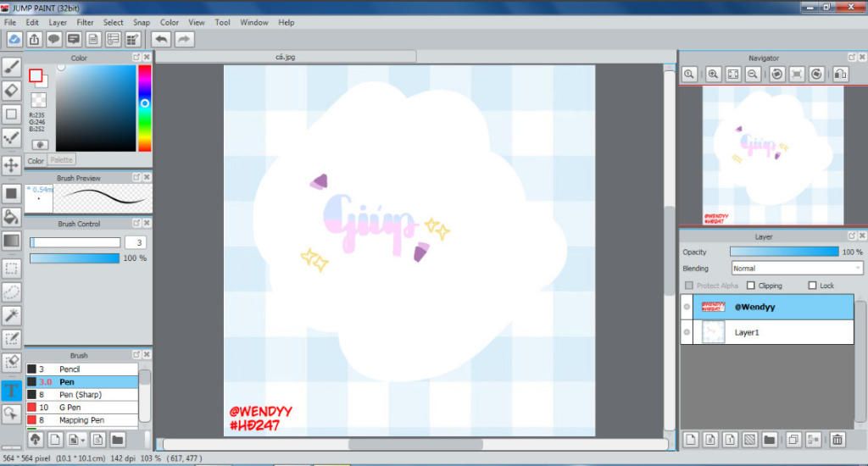
Task: Select the Magic Wand tool
Action: pos(12,315)
